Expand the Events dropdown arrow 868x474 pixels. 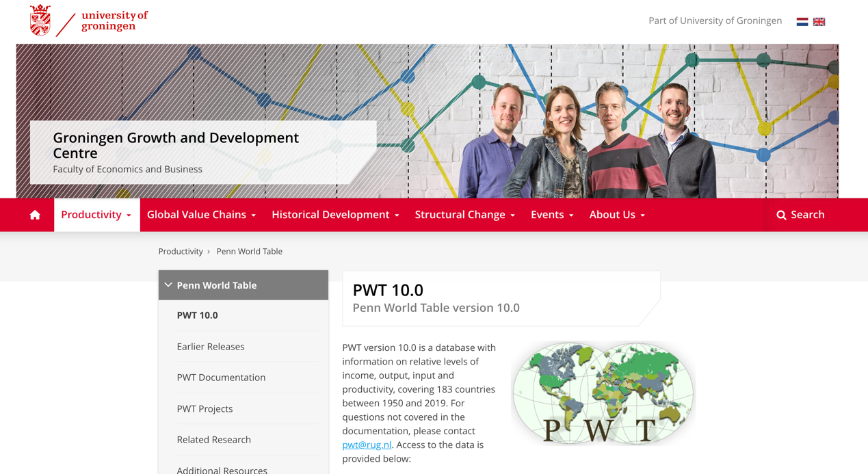[x=571, y=215]
